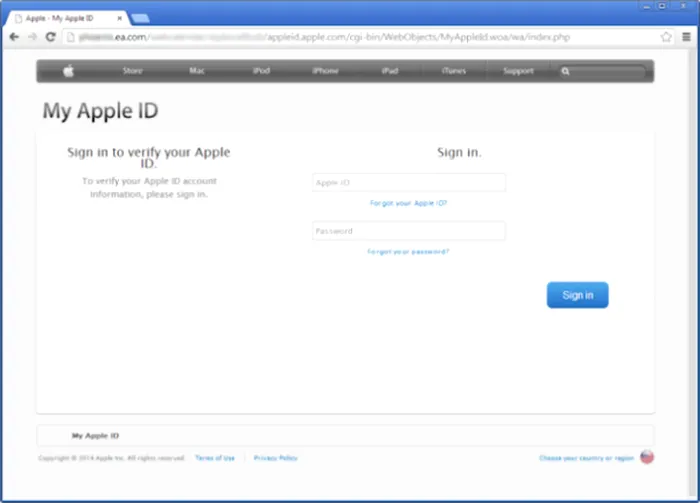Click the country flag icon

click(647, 457)
